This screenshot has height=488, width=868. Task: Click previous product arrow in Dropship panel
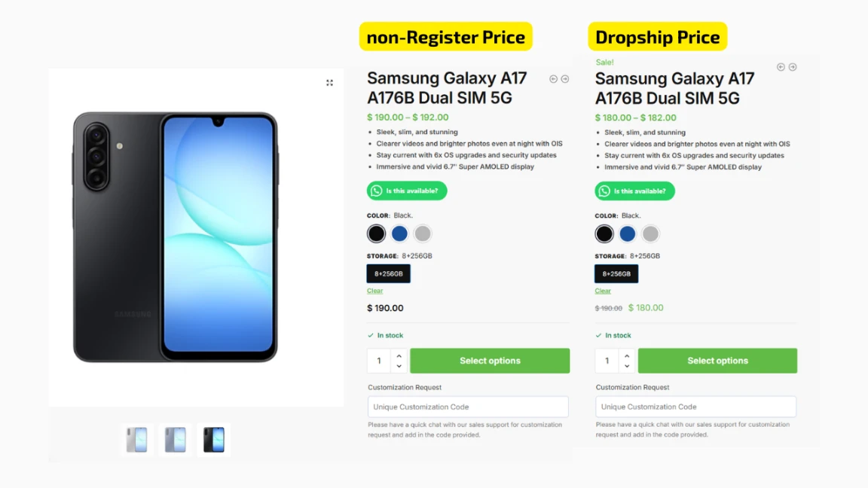pyautogui.click(x=781, y=67)
